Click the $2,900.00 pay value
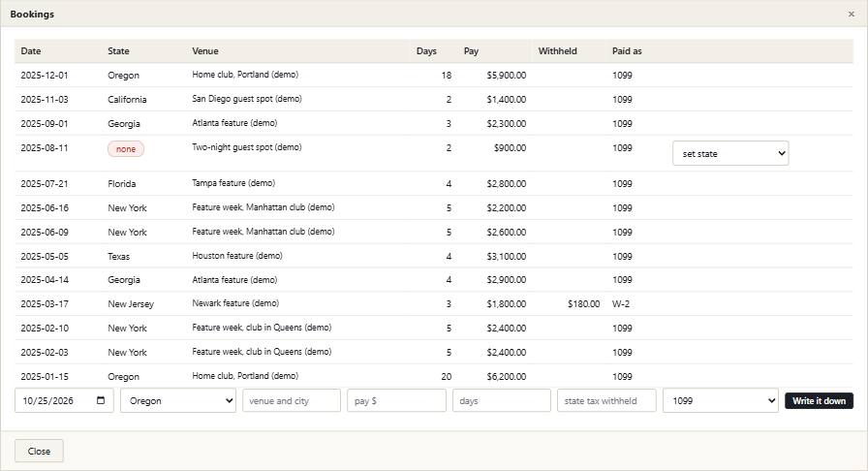Viewport: 868px width, 471px height. tap(507, 280)
